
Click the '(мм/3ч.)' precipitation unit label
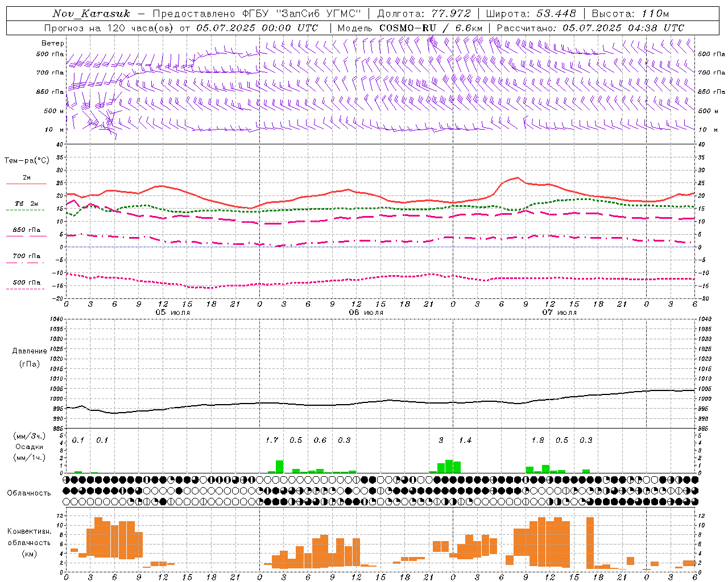coord(28,436)
